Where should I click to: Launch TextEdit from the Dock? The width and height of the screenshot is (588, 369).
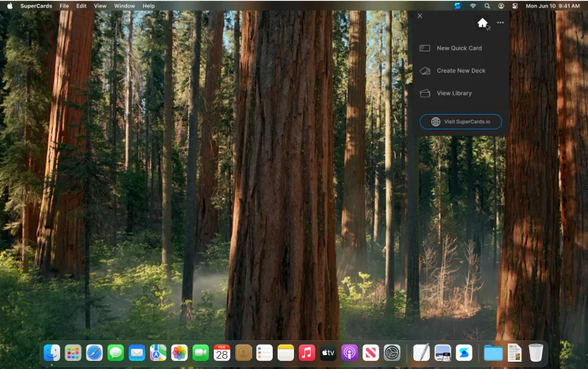click(421, 353)
